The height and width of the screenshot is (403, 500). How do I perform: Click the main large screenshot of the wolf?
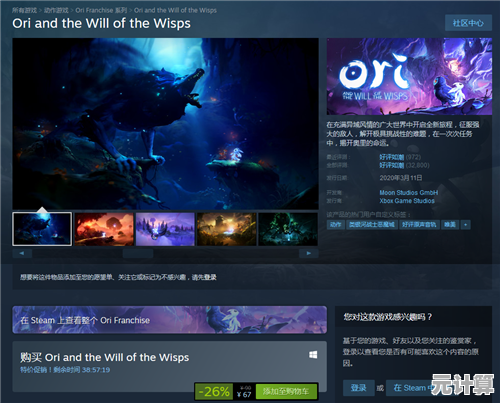[x=165, y=124]
